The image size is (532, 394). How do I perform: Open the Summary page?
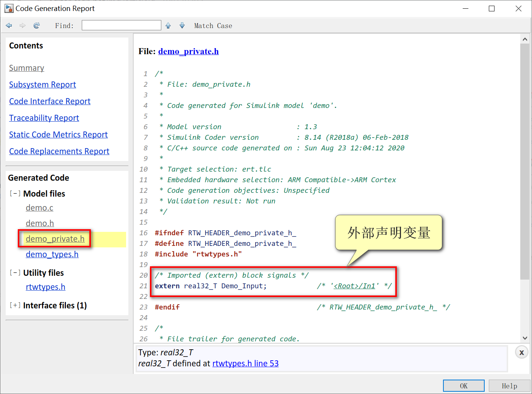(x=27, y=68)
